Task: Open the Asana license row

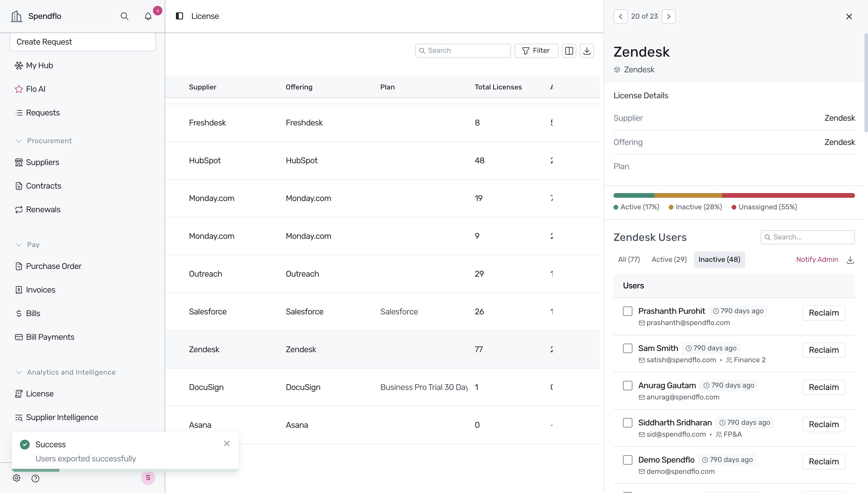Action: click(x=382, y=425)
